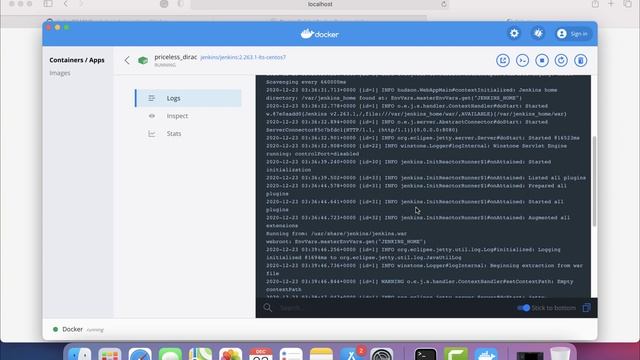Open Docker whale icon in Dock
The width and height of the screenshot is (640, 360).
tap(486, 354)
